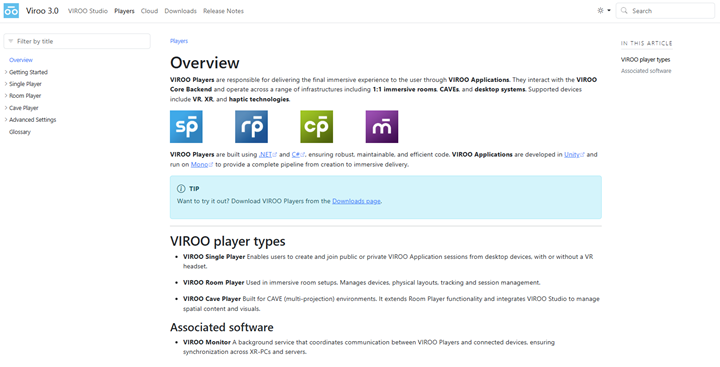Click the 'VIROO Monitor' bullet text
Viewport: 720px width, 367px height.
coord(207,342)
